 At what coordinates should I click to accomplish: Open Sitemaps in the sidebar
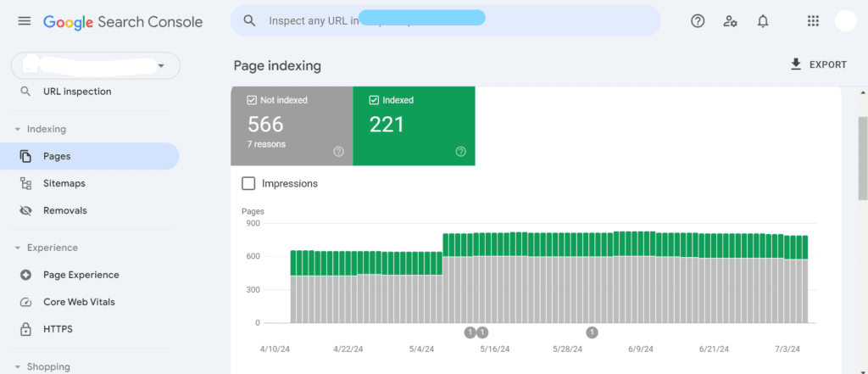64,183
